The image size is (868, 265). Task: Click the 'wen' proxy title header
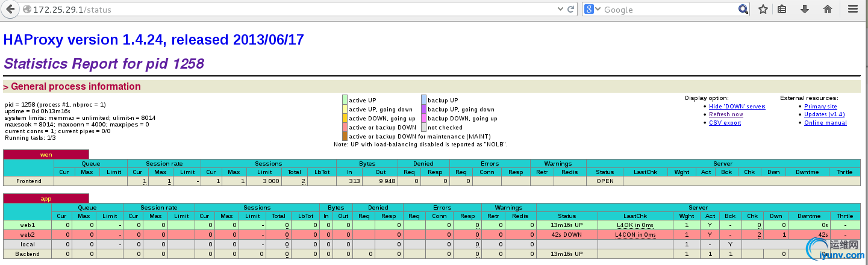(x=46, y=155)
